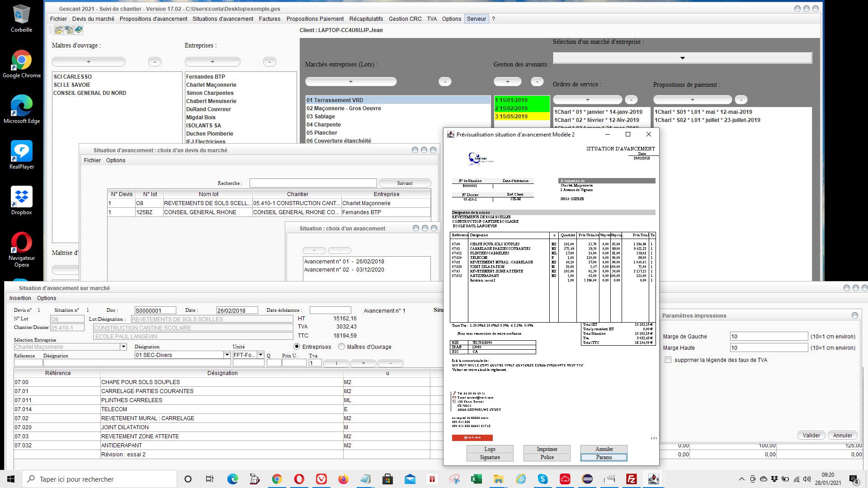Open the Dropbox desktop shortcut
The width and height of the screenshot is (868, 488).
[21, 201]
